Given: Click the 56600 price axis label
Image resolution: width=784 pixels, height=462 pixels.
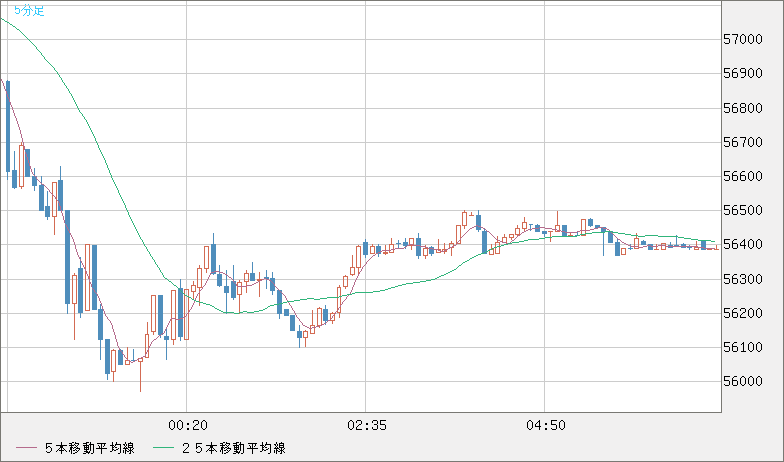Looking at the screenshot, I should [x=743, y=176].
